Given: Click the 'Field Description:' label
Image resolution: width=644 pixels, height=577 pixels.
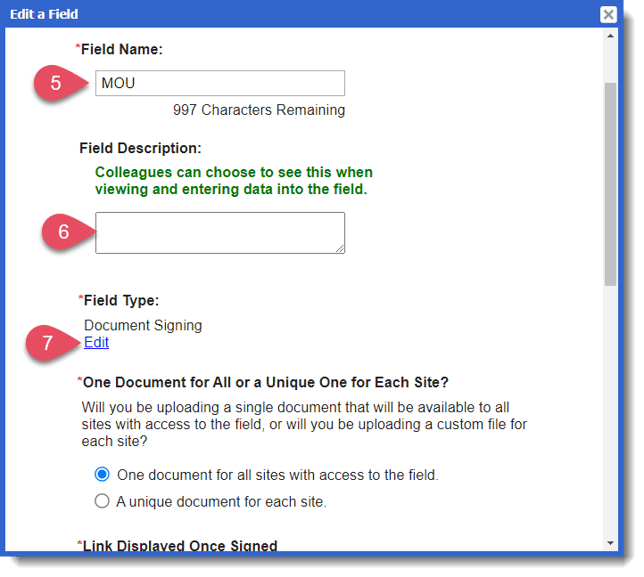Looking at the screenshot, I should coord(140,148).
